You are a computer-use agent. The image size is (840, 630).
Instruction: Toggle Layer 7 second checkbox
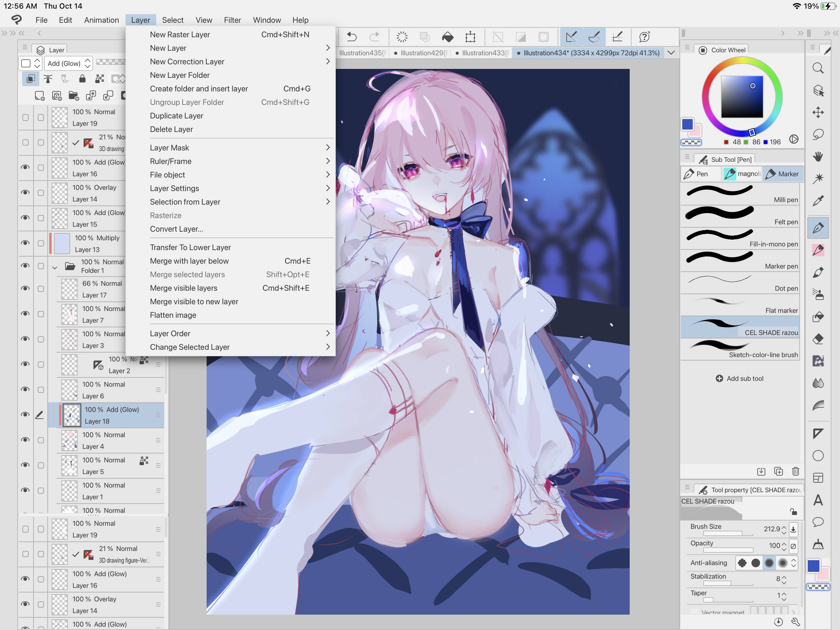tap(41, 314)
